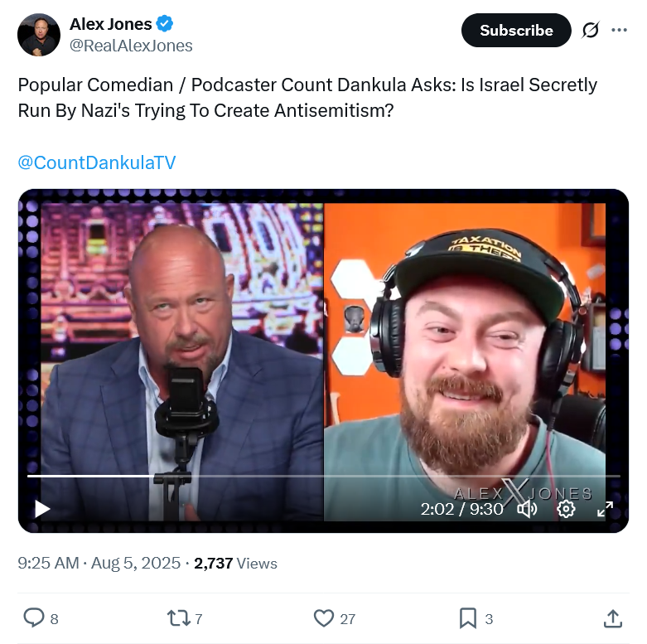The width and height of the screenshot is (647, 644).
Task: Click the blue verified badge
Action: click(x=164, y=23)
